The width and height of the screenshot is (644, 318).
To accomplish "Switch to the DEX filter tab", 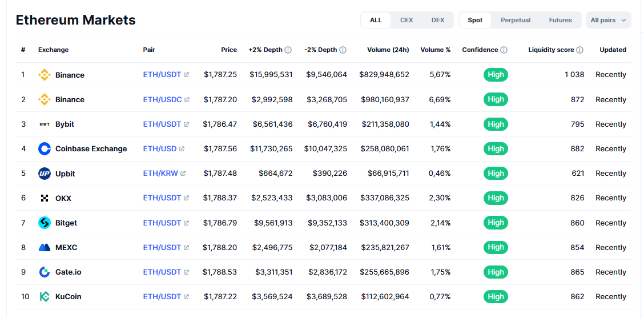I will (x=438, y=20).
